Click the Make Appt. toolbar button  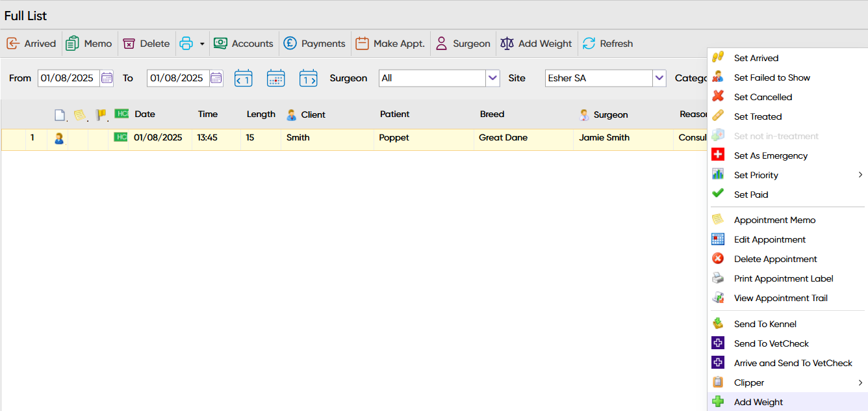(x=390, y=44)
